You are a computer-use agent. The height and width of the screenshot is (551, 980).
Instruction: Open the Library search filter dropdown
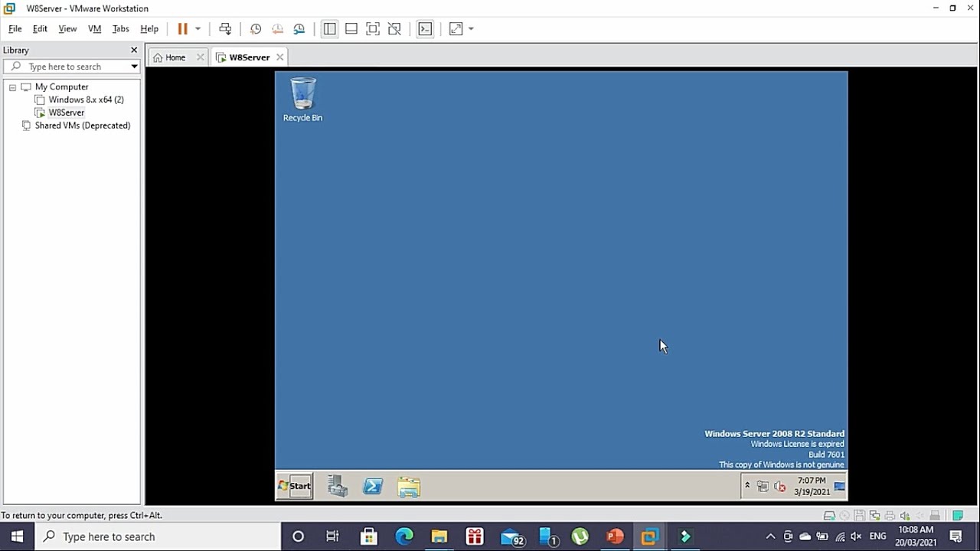[x=134, y=67]
